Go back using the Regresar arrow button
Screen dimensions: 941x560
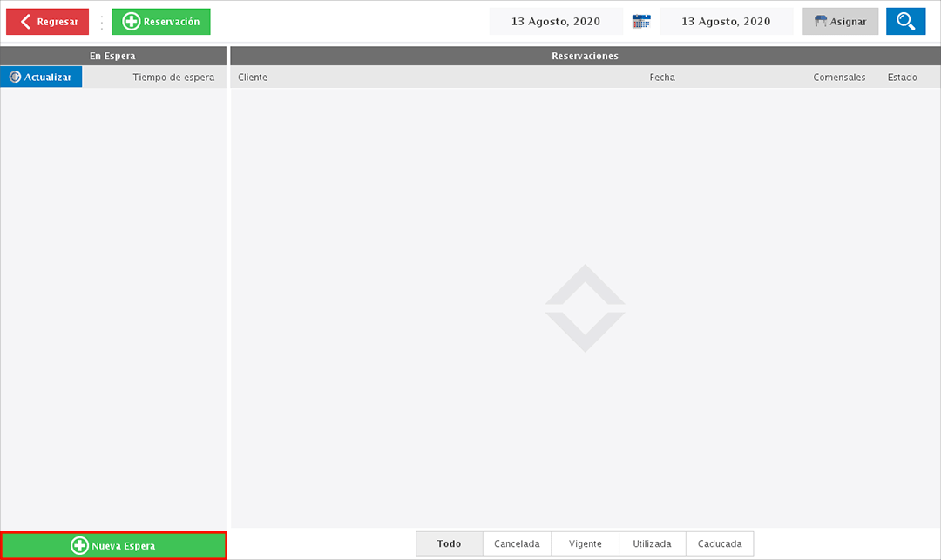[x=48, y=21]
